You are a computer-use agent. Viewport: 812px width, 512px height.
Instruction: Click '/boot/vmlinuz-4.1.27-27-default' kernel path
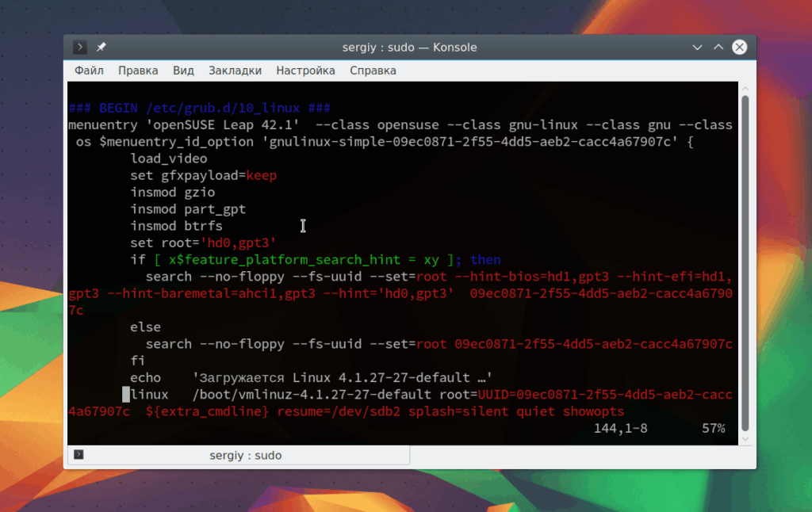pos(312,395)
